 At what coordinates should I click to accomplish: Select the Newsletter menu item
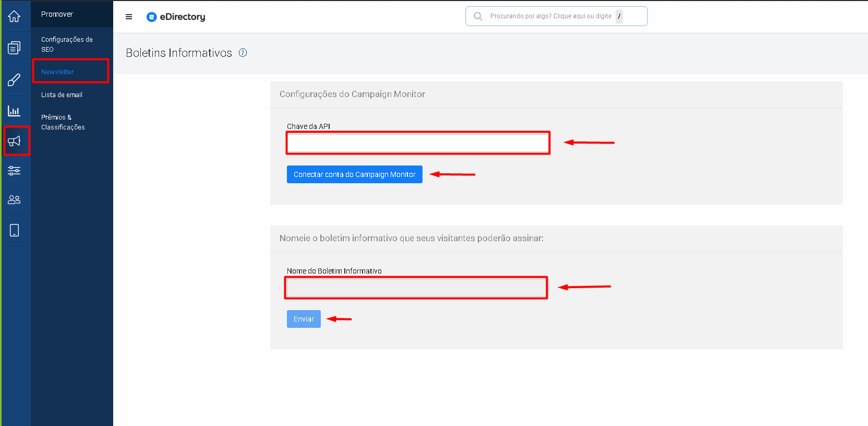tap(57, 72)
